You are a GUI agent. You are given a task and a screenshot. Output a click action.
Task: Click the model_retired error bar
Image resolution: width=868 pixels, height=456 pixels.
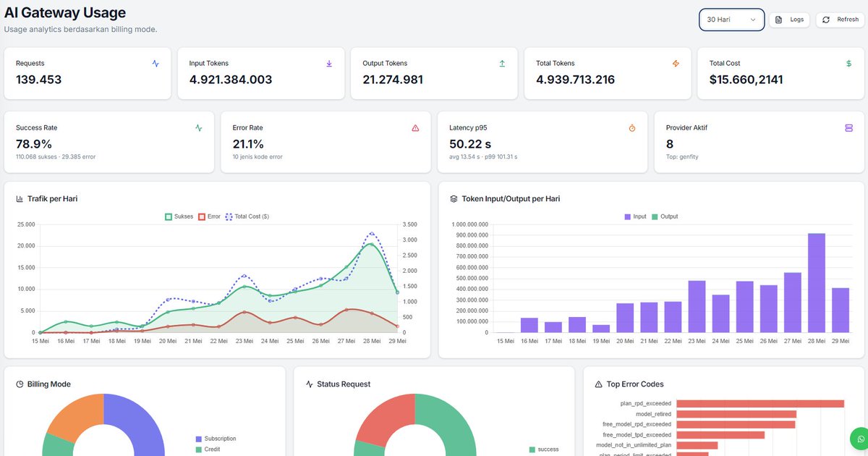pyautogui.click(x=736, y=414)
